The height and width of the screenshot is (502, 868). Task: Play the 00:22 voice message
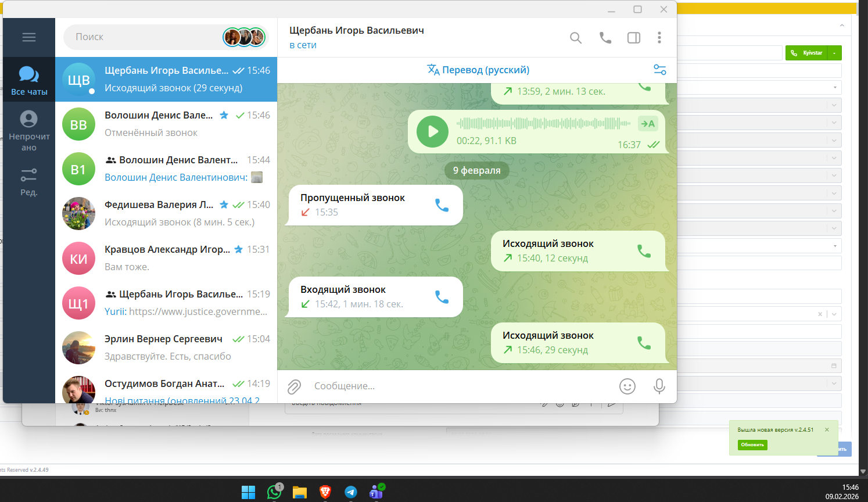(x=432, y=131)
